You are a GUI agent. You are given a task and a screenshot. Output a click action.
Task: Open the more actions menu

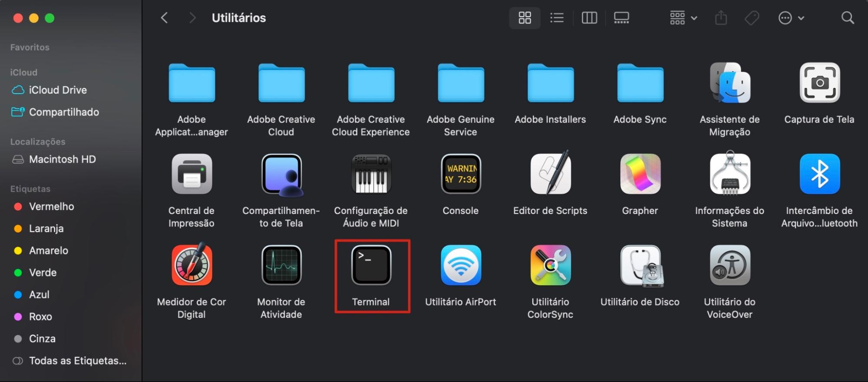click(791, 18)
